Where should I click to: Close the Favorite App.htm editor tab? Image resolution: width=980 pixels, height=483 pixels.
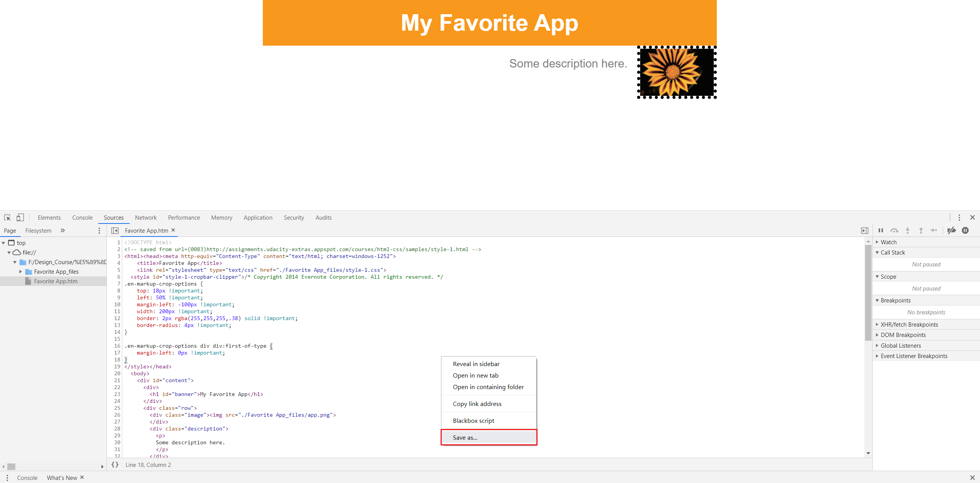[x=173, y=230]
